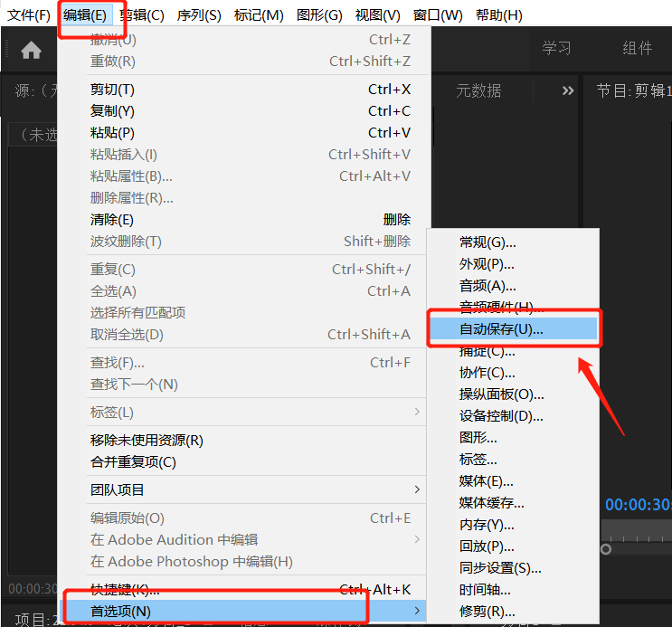
Task: Expand the 标签(L) submenu arrow
Action: (417, 412)
